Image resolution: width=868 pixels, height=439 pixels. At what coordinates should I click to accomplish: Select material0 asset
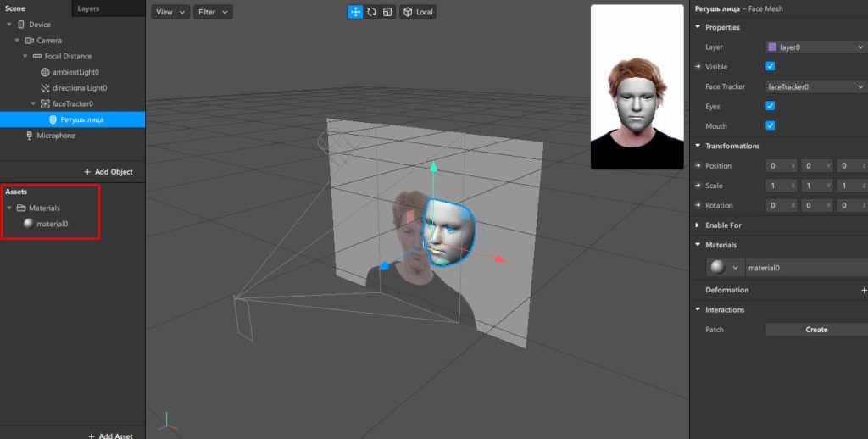point(52,224)
